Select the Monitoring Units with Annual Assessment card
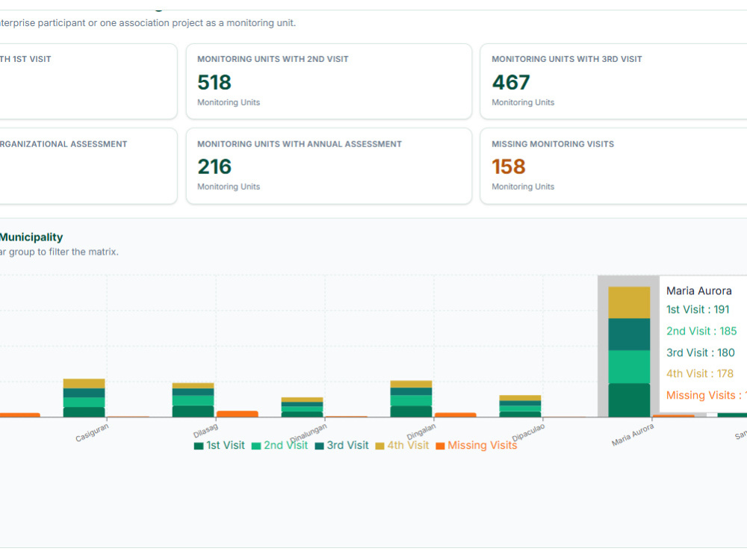 [329, 167]
